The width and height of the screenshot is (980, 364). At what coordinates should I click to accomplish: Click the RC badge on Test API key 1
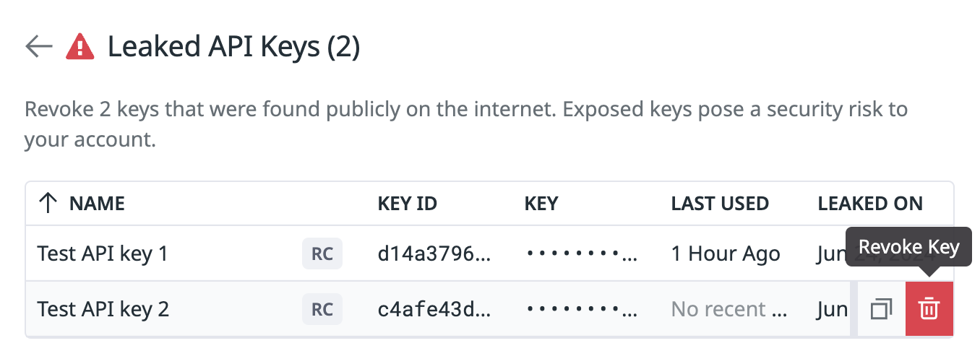click(322, 253)
